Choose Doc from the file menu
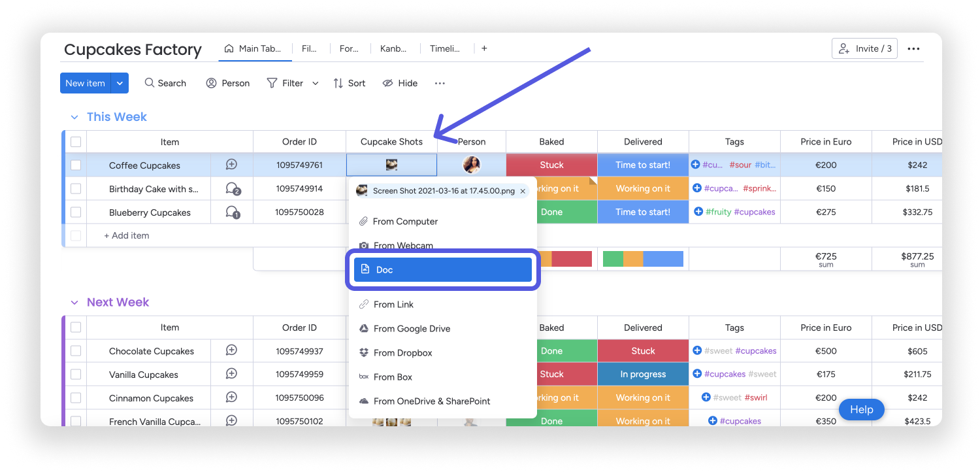Screen dimensions: 980x472 click(x=443, y=269)
